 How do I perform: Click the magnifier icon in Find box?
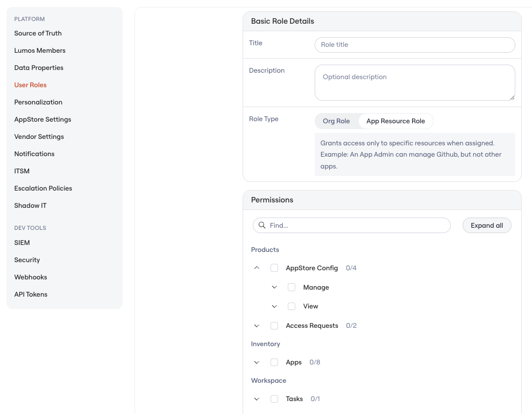262,225
